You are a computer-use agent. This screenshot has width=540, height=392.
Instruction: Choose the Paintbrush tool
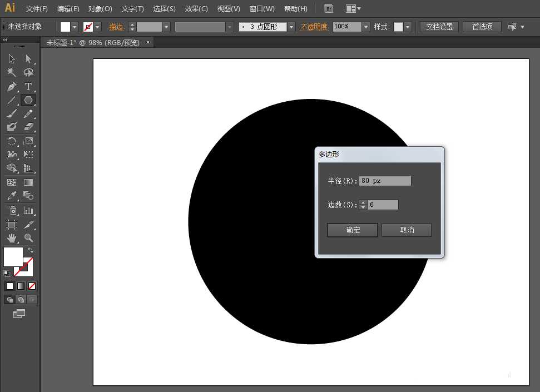click(11, 113)
